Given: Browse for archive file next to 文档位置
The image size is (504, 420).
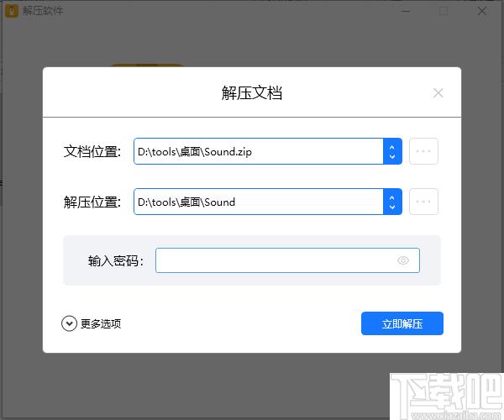Looking at the screenshot, I should click(423, 152).
